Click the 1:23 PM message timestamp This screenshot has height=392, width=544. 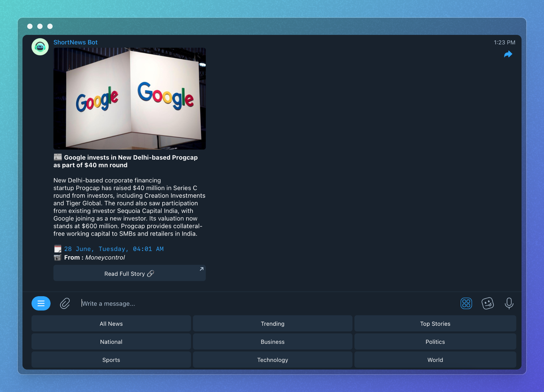504,43
